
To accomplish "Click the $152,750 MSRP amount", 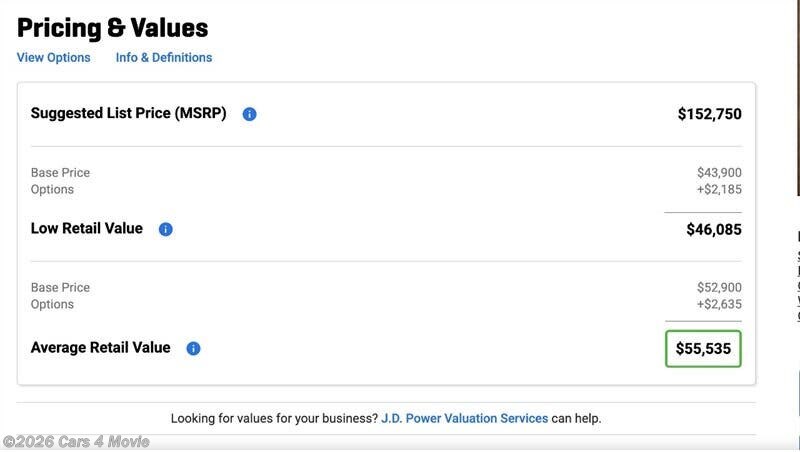I will [709, 114].
